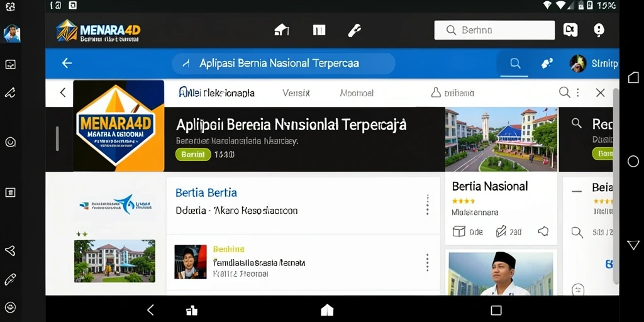The height and width of the screenshot is (322, 644).
Task: Open the MENARA4D logo in header
Action: pos(98,31)
